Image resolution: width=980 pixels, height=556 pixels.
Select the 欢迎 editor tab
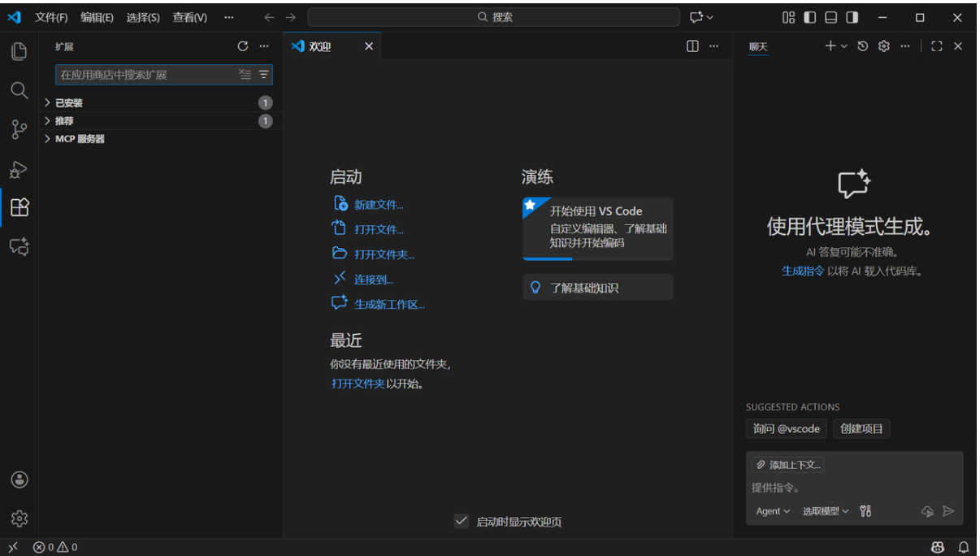pyautogui.click(x=332, y=46)
